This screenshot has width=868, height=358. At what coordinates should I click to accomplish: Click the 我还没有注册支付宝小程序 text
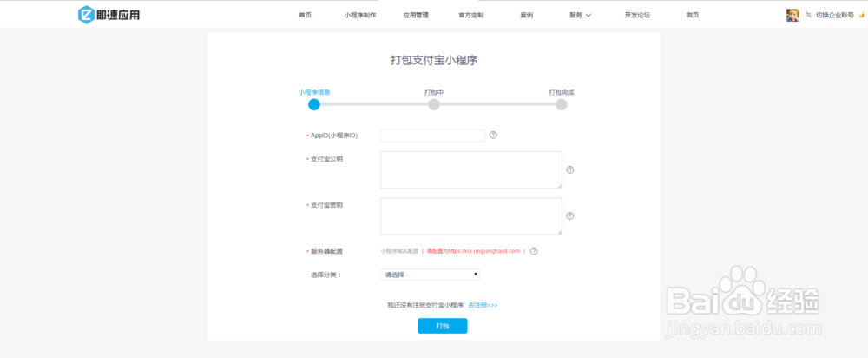pyautogui.click(x=425, y=305)
